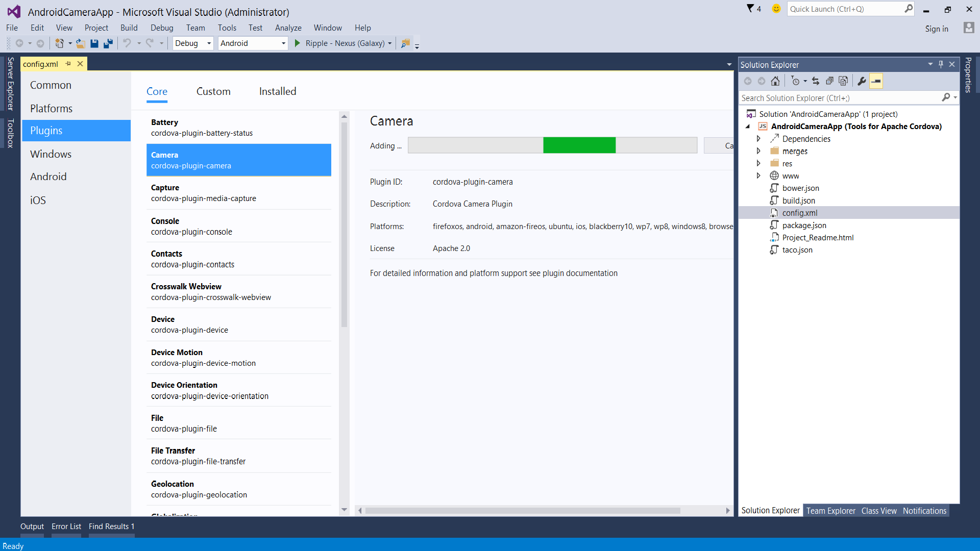Toggle pin on the config.xml tab
The width and height of the screenshot is (980, 551).
point(68,64)
